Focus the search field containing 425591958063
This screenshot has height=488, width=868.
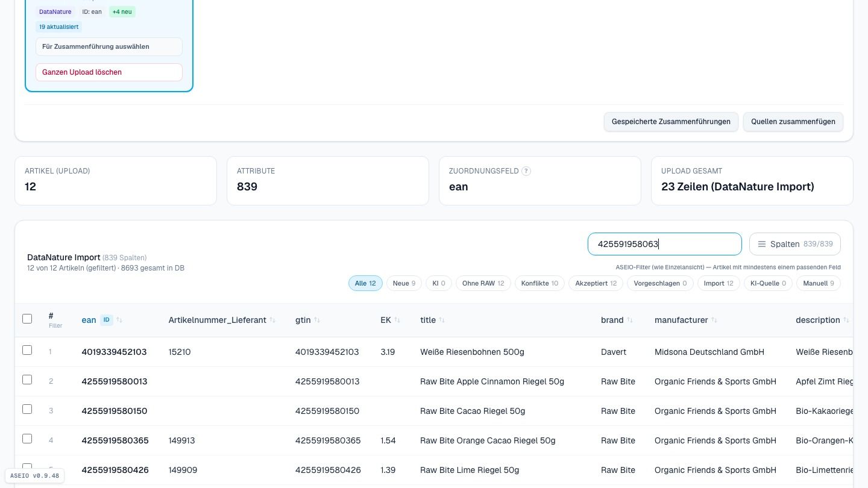tap(665, 244)
